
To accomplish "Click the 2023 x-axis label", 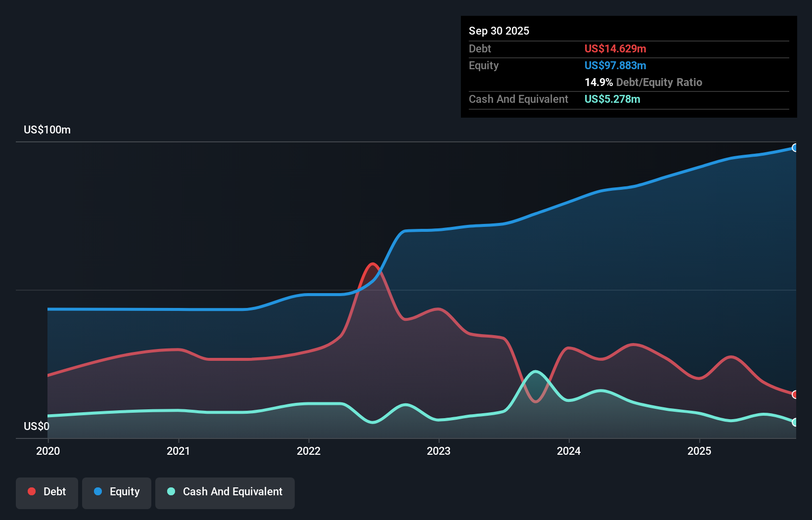I will [x=439, y=451].
